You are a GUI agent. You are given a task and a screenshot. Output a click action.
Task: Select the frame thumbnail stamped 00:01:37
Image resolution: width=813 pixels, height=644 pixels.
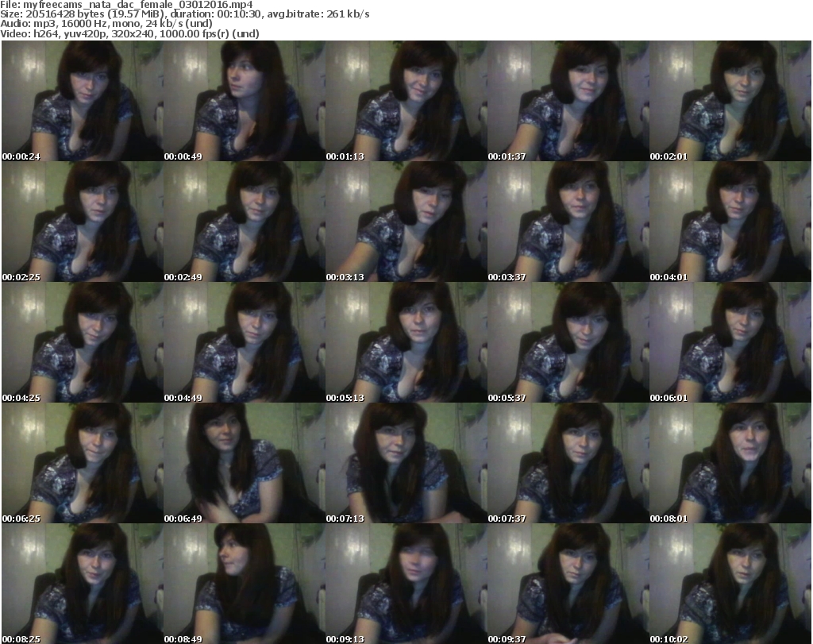(x=568, y=101)
